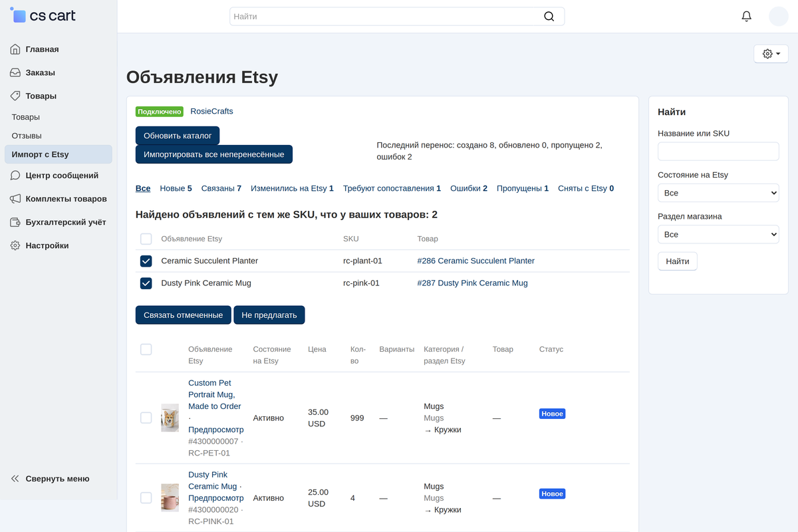Click the Связать отмеченные button

[x=184, y=315]
